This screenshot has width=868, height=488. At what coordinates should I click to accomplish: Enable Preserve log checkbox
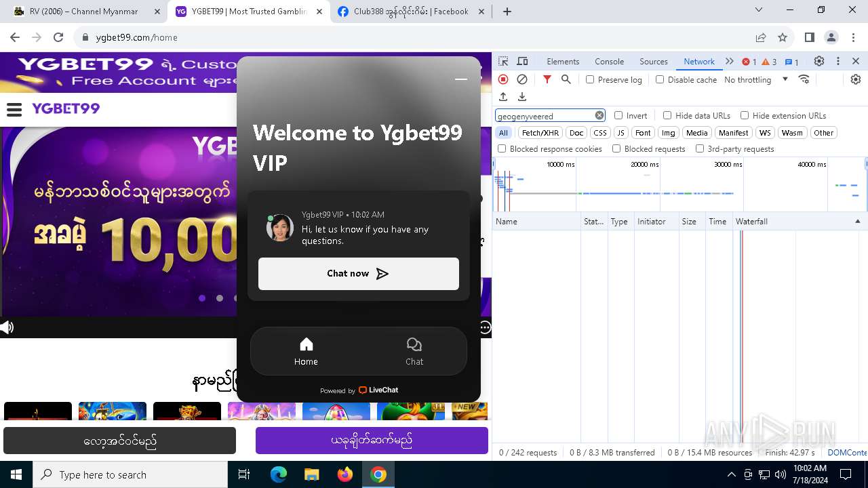click(590, 79)
